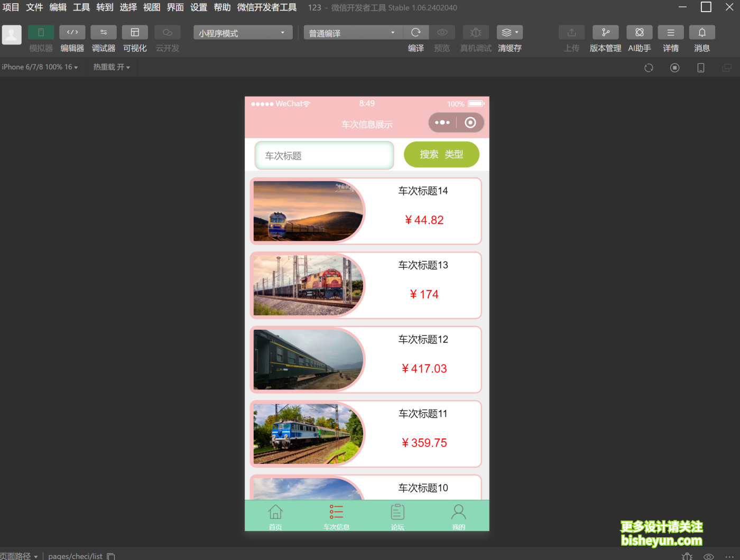Open the 小程序模式 mode dropdown
This screenshot has height=560, width=740.
coord(242,32)
